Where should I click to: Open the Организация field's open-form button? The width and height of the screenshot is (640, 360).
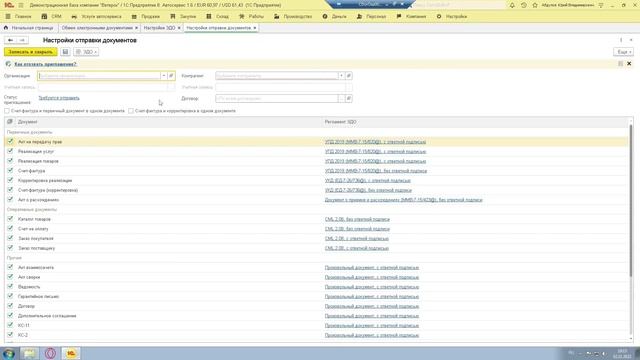pyautogui.click(x=171, y=76)
